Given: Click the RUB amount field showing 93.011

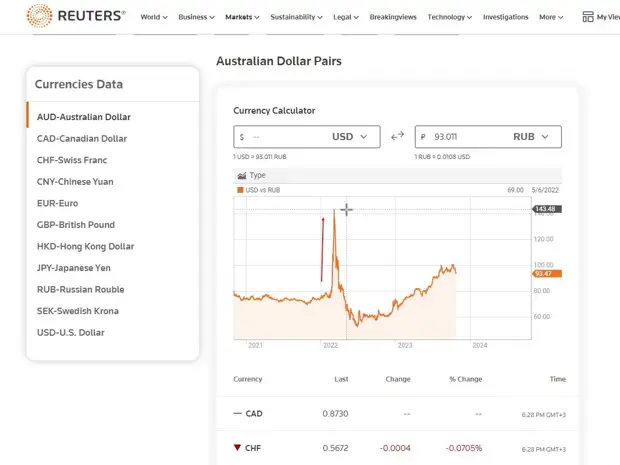Looking at the screenshot, I should (460, 136).
